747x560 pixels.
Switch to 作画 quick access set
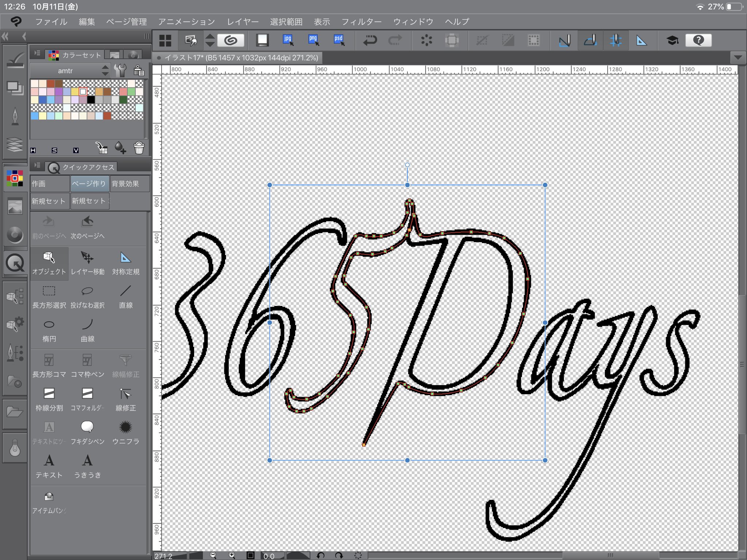click(x=50, y=183)
